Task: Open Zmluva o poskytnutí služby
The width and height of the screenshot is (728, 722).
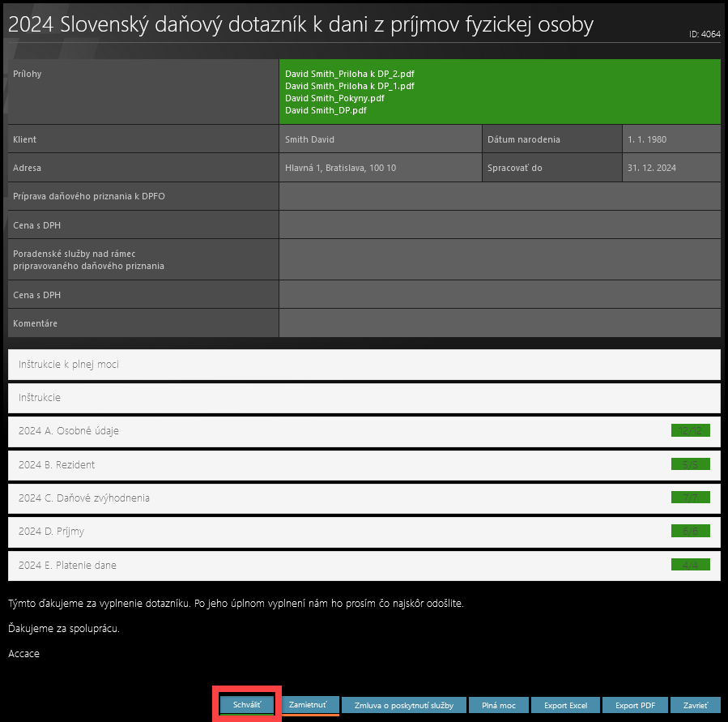Action: click(x=403, y=706)
